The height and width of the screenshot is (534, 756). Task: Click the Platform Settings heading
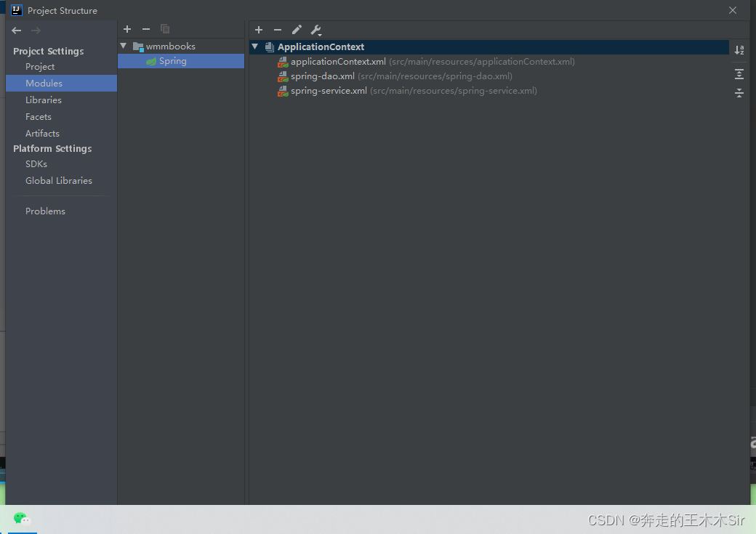(52, 148)
